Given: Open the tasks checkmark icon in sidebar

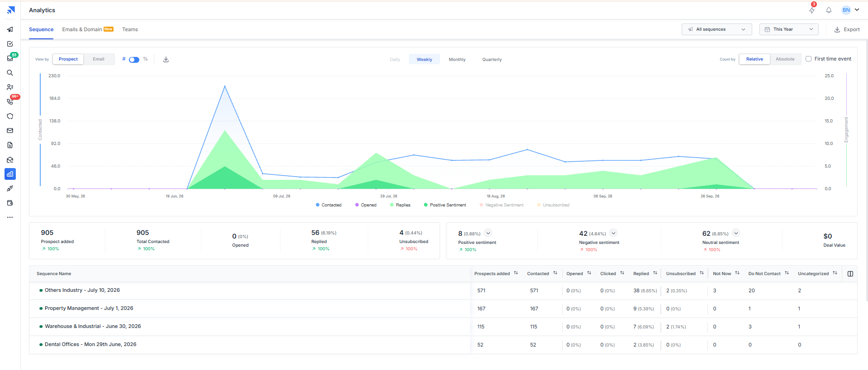Looking at the screenshot, I should (10, 44).
